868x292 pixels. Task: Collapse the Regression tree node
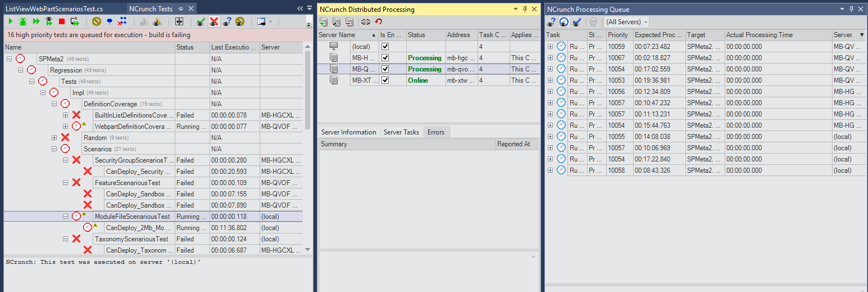click(20, 70)
